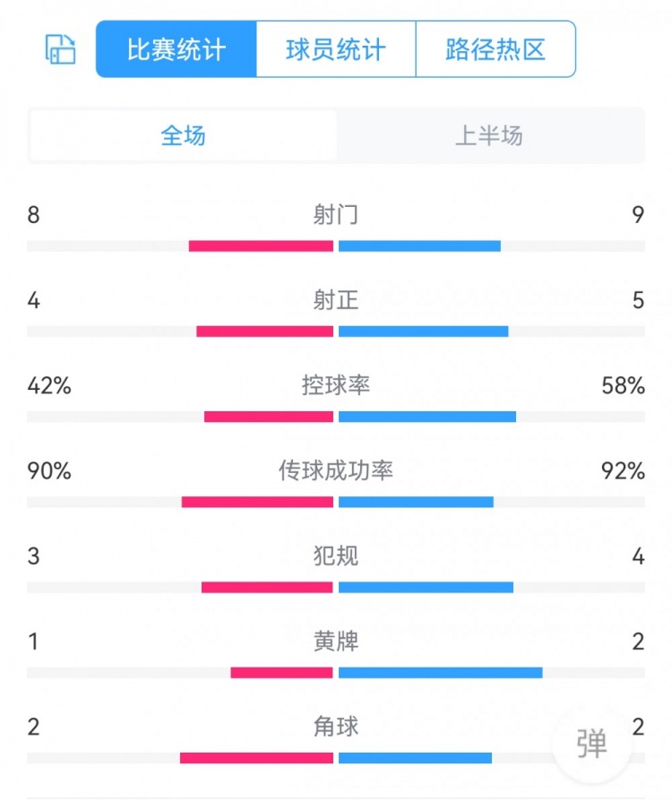
Task: Click the blue 黄牌 bar
Action: click(440, 672)
